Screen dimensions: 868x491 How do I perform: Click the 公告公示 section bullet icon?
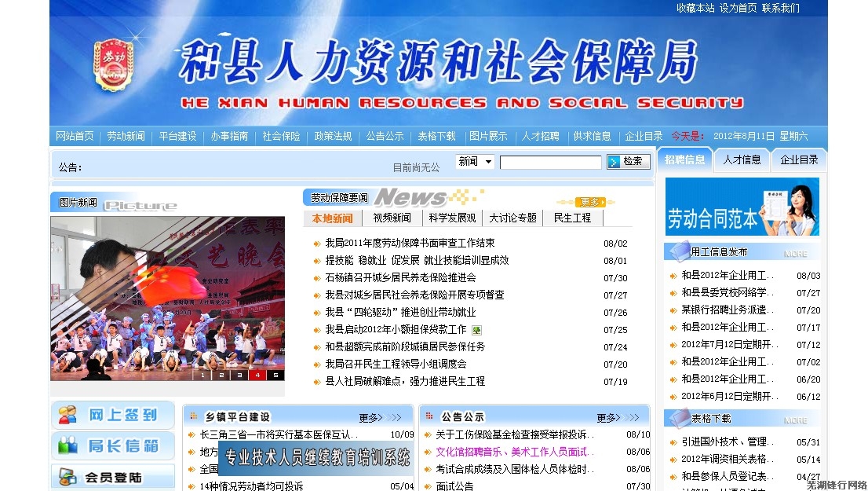(x=429, y=416)
